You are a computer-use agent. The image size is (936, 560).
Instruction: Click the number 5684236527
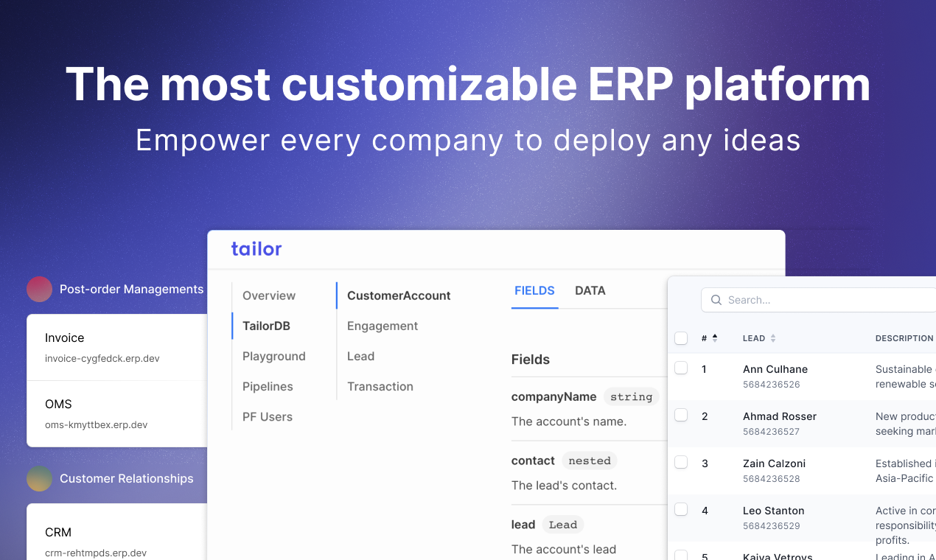pos(772,432)
